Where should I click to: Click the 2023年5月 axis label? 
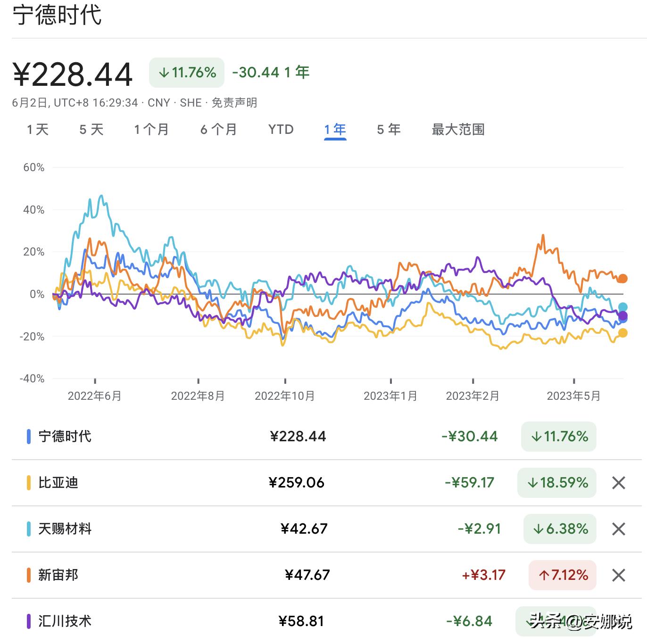point(573,396)
